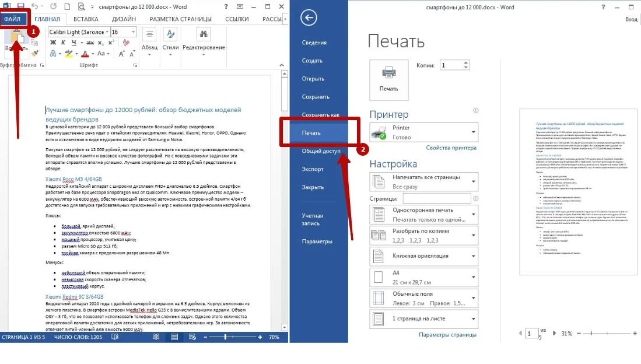Expand the Абзац group
The image size is (641, 364).
(x=150, y=42)
